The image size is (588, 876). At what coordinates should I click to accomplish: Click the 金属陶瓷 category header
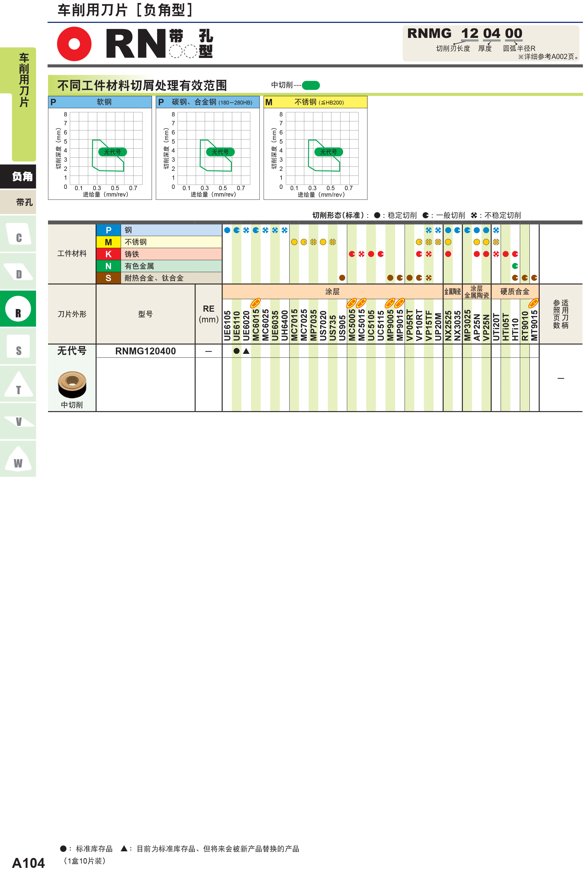453,291
